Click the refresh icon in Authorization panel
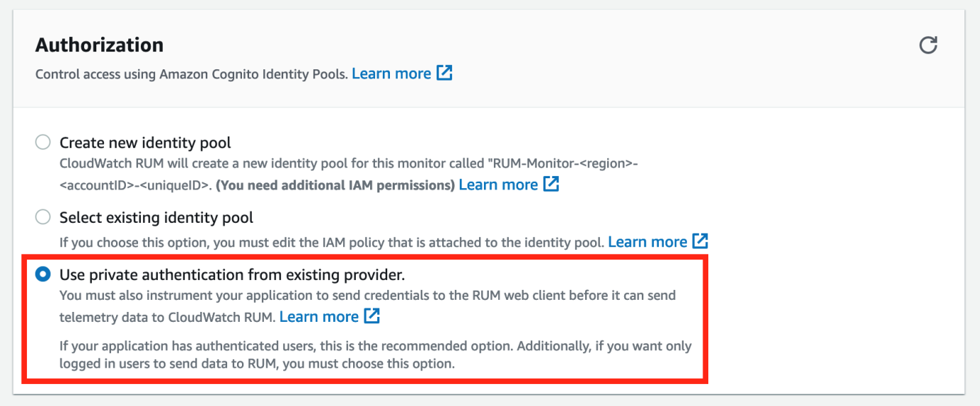 pyautogui.click(x=928, y=45)
